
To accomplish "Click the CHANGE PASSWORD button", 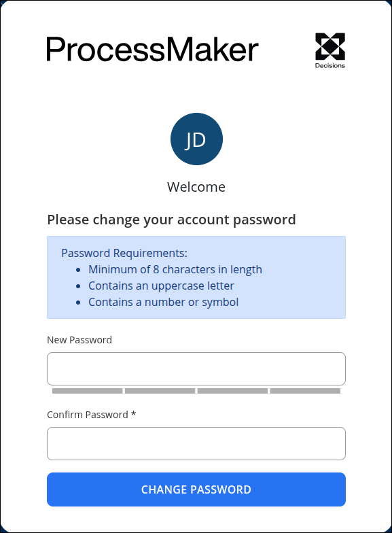I will (x=196, y=489).
